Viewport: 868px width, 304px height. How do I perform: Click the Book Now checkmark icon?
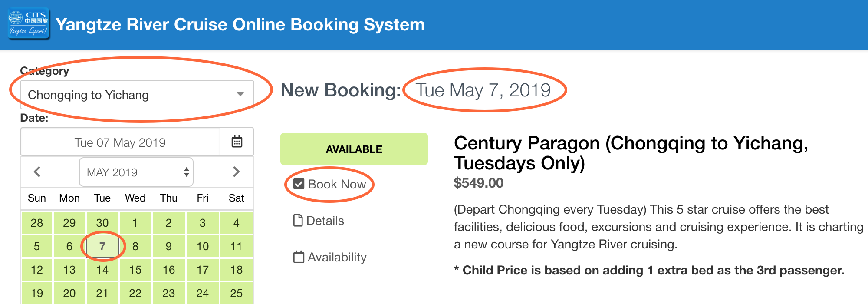[x=299, y=184]
